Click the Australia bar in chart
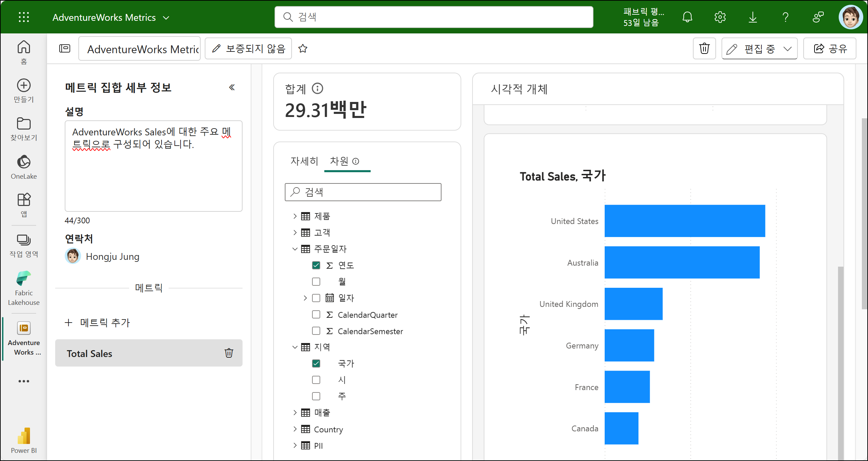Screen dimensions: 868x461 [682, 262]
